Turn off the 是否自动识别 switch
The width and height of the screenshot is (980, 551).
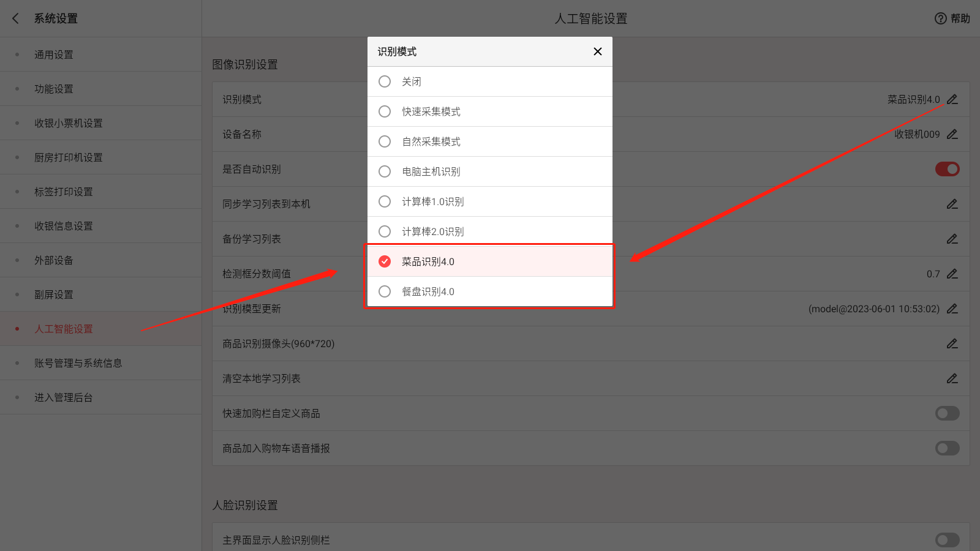click(947, 169)
